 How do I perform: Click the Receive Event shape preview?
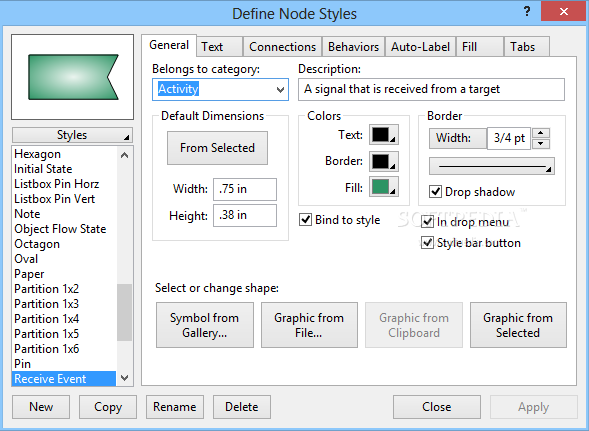click(x=73, y=77)
